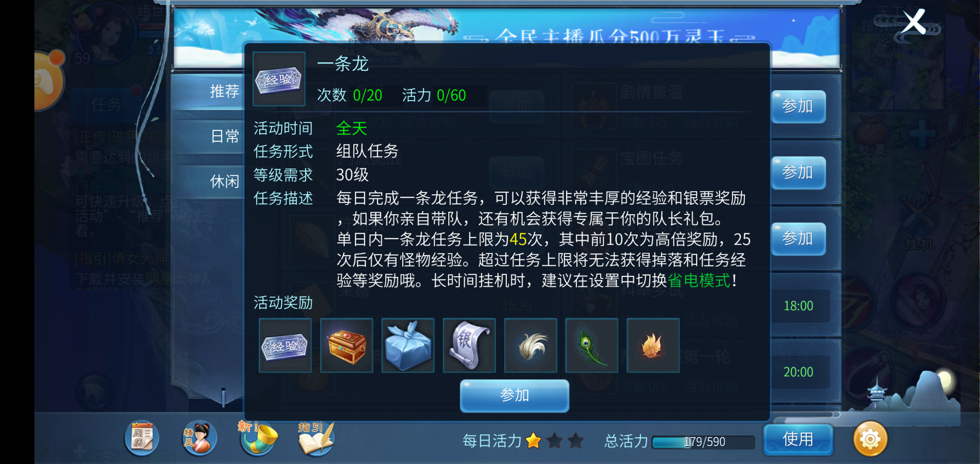Open the 精灵 helper character icon
Viewport: 980px width, 464px height.
(x=199, y=438)
